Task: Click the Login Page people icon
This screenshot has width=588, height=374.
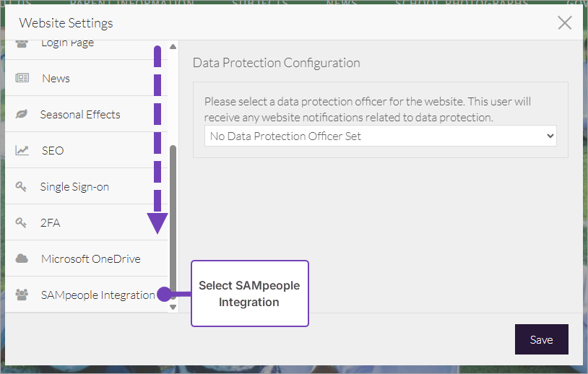Action: [22, 43]
